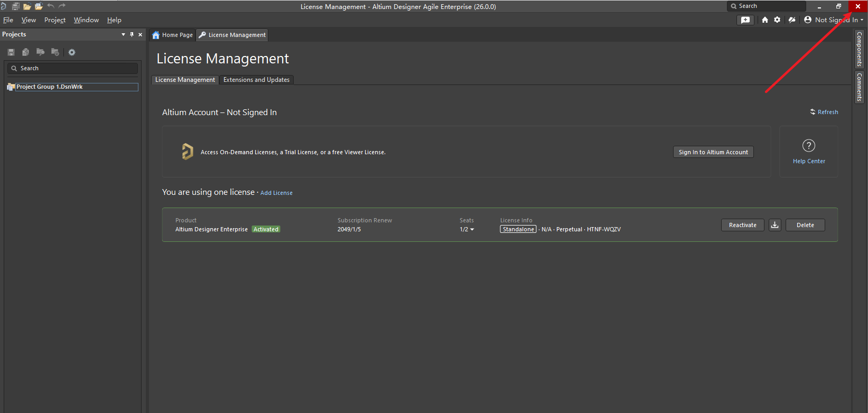
Task: Switch to Extensions and Updates tab
Action: [x=256, y=80]
